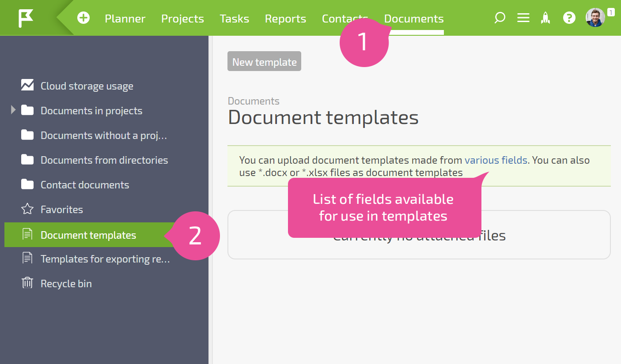Open Documents in projects
This screenshot has height=364, width=621.
point(91,111)
